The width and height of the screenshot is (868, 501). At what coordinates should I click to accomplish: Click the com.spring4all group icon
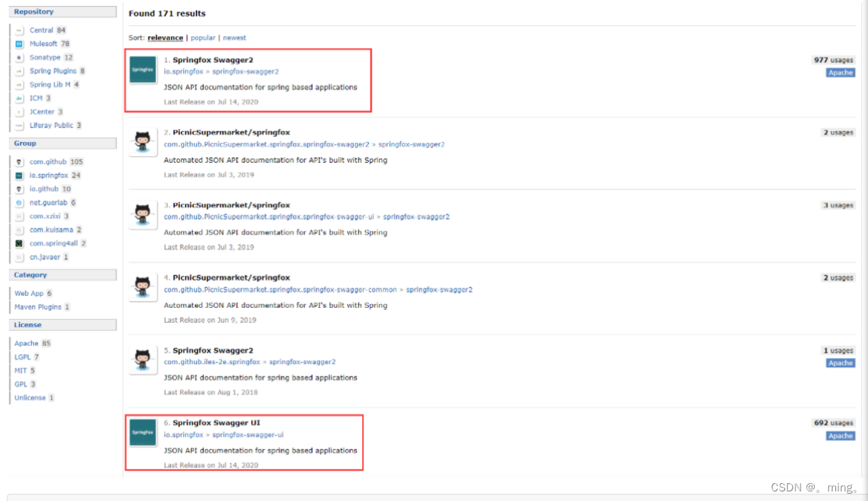coord(19,243)
